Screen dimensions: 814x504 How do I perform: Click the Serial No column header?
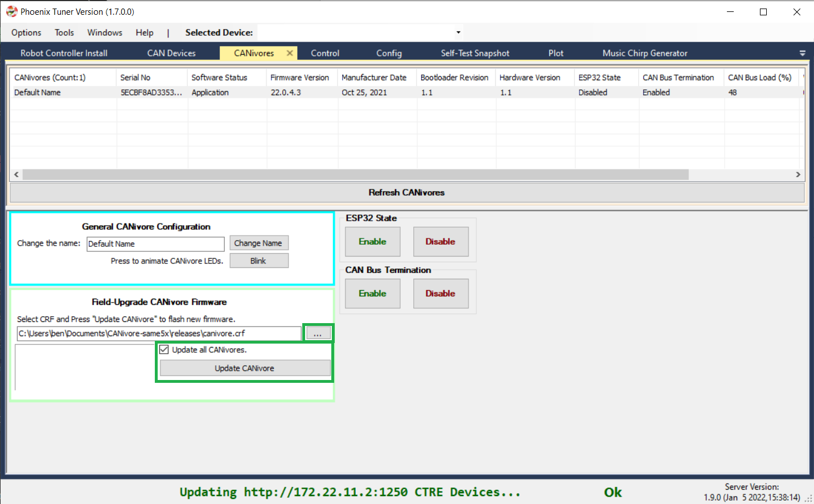click(x=152, y=77)
